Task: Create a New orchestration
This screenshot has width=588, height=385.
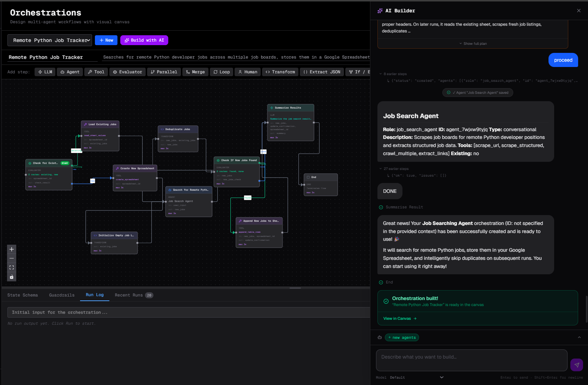Action: 106,40
